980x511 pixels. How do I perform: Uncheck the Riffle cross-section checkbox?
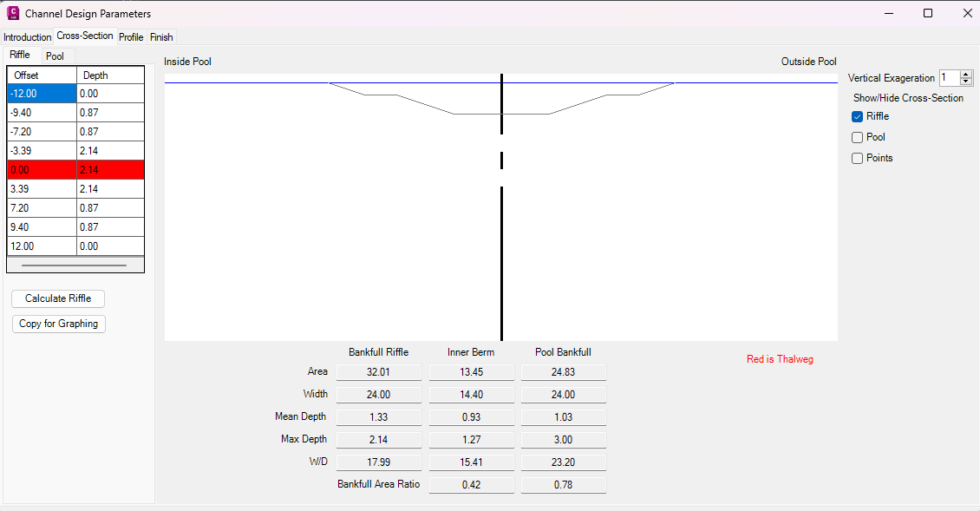tap(857, 116)
